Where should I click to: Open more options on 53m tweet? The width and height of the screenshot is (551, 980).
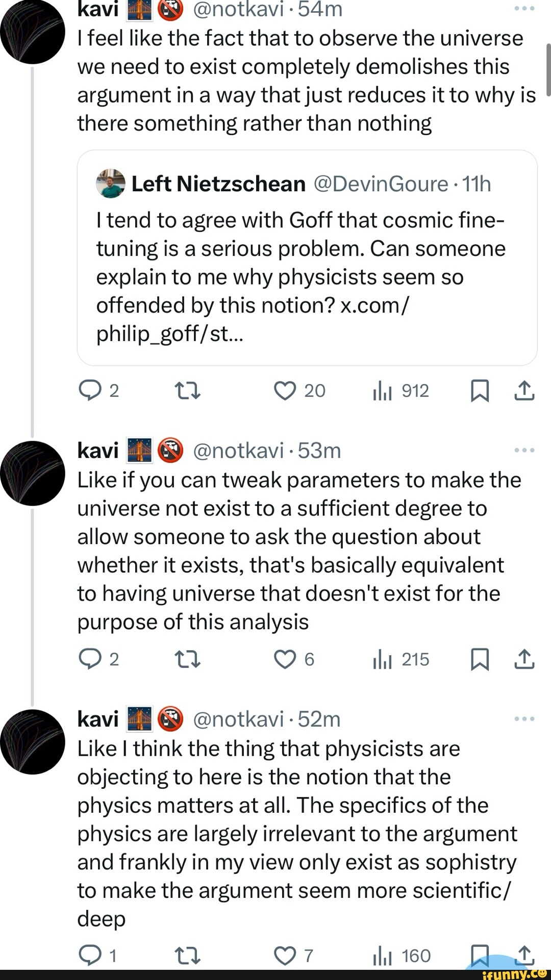coord(524,450)
